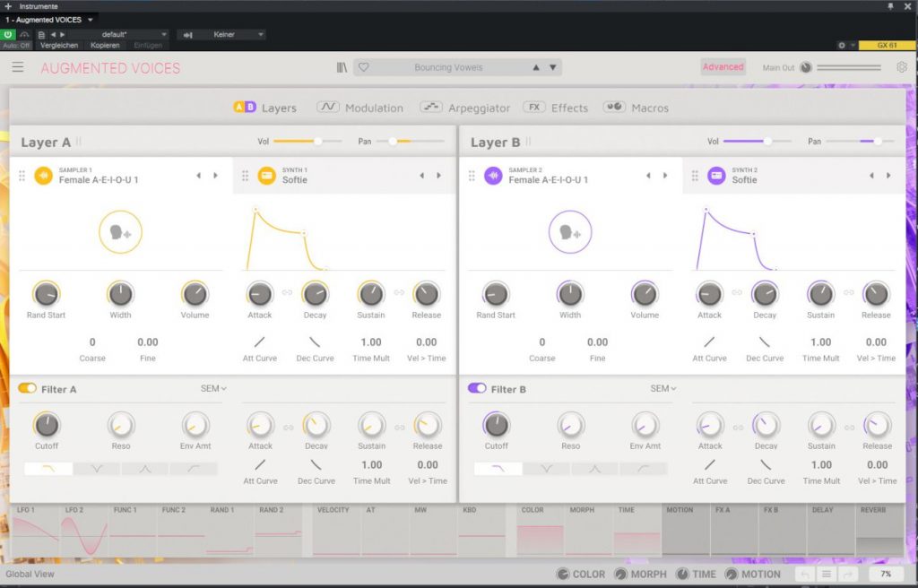Adjust the Layer A Vol slider
Viewport: 918px width, 588px height.
tap(308, 141)
